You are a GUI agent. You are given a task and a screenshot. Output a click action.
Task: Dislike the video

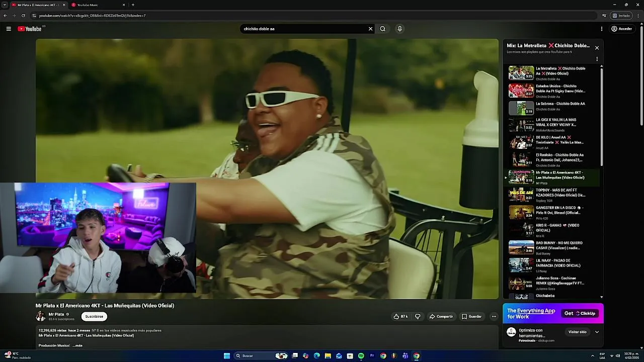(x=418, y=316)
